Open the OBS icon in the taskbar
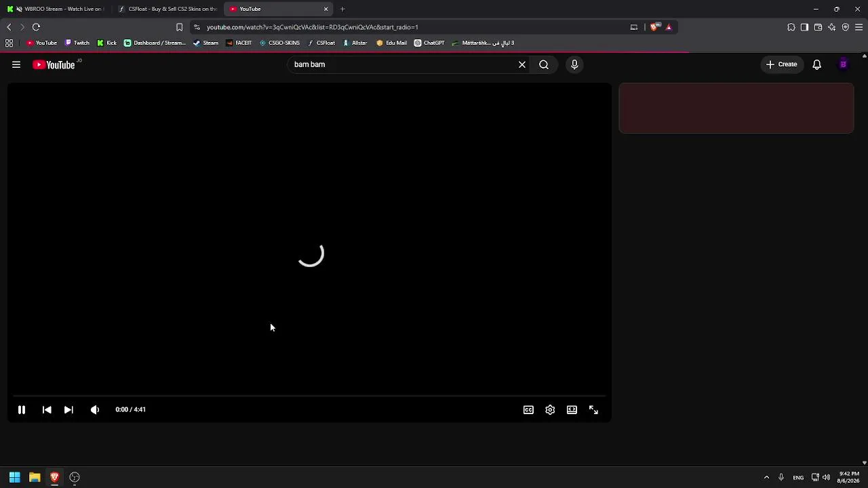Screen dimensions: 868x488 click(x=75, y=477)
